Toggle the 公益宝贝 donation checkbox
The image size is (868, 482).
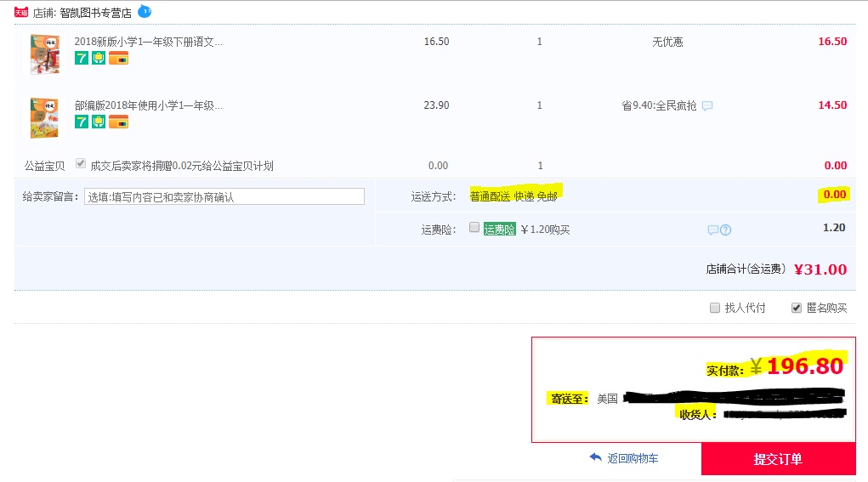[x=81, y=164]
